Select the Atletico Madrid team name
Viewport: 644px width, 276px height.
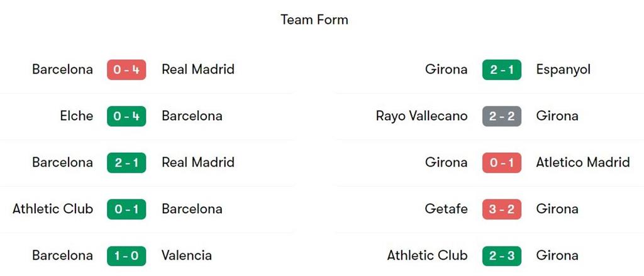(582, 163)
